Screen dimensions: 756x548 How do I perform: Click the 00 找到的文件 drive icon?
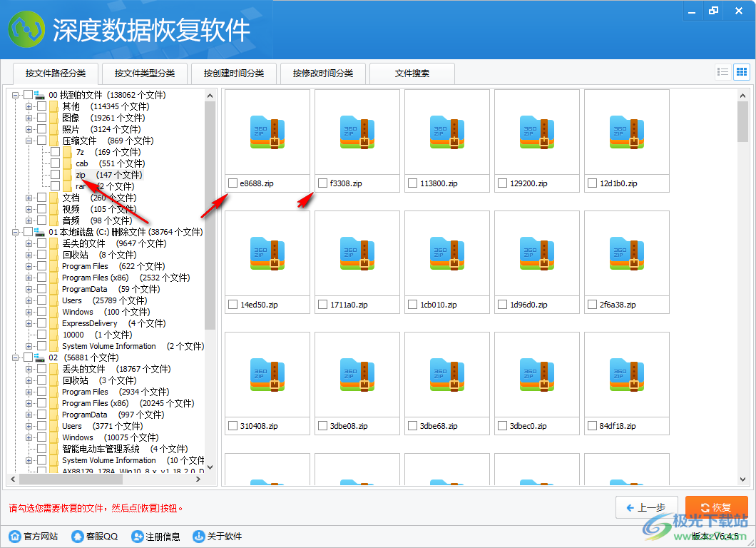click(39, 95)
